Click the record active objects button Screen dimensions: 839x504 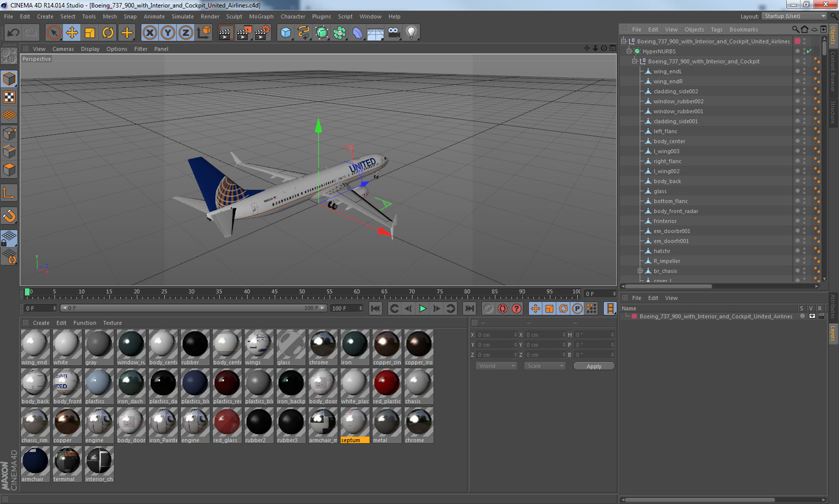[502, 308]
